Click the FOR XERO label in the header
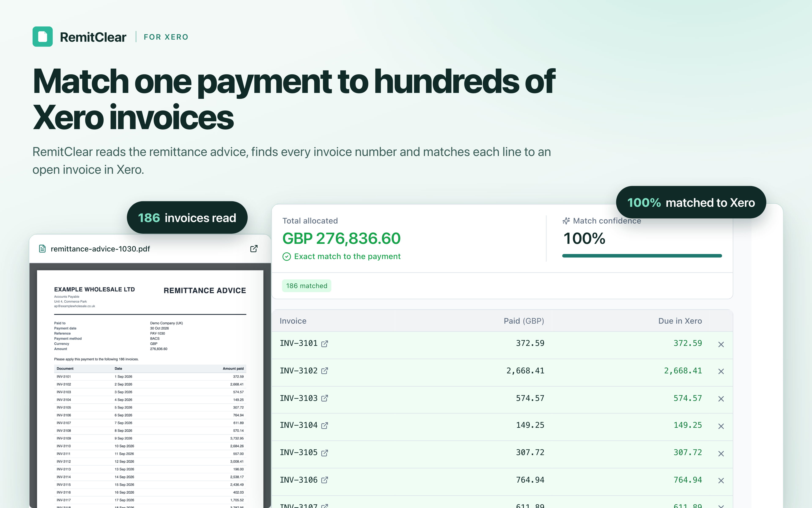The width and height of the screenshot is (812, 508). click(166, 37)
